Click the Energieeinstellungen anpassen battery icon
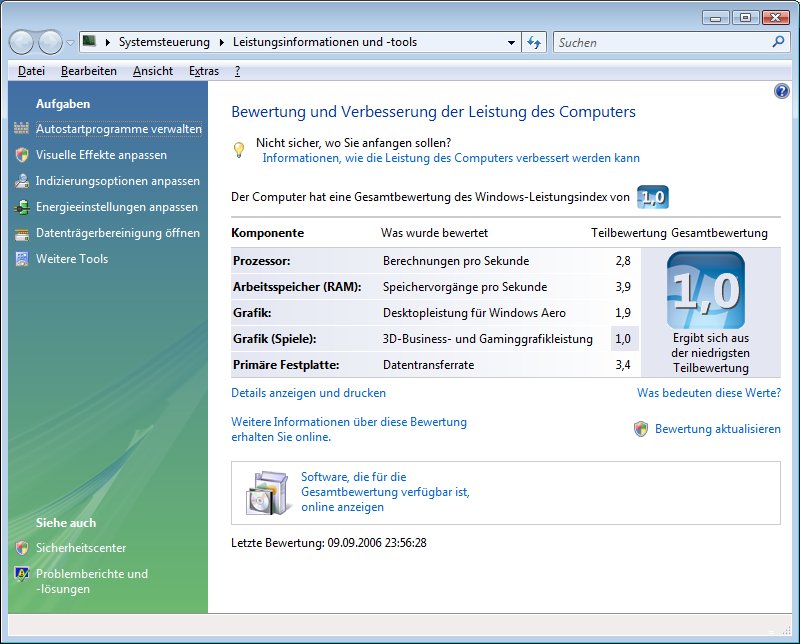Screen dimensions: 800x644 pyautogui.click(x=22, y=207)
